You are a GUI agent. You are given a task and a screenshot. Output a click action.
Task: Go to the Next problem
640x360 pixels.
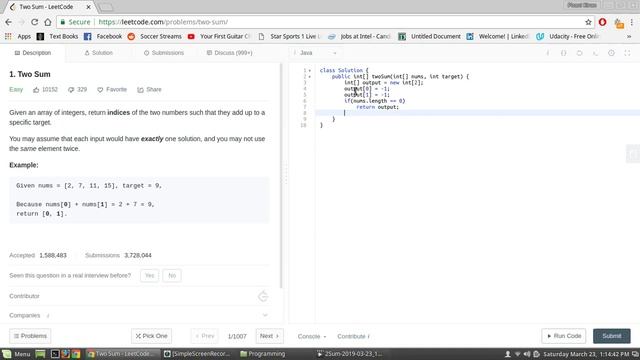pyautogui.click(x=269, y=336)
